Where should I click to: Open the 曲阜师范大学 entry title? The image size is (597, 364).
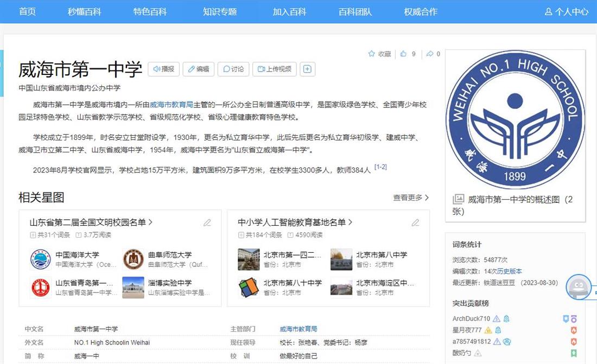[x=170, y=255]
